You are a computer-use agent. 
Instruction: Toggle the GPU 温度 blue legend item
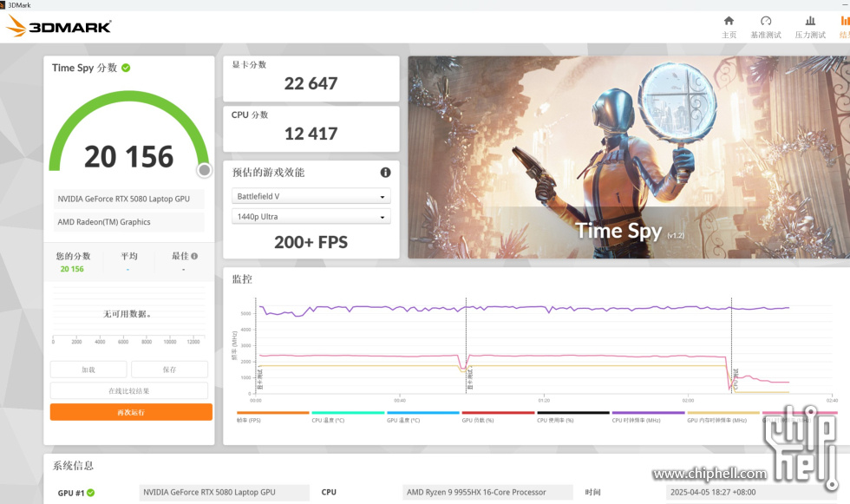point(423,416)
